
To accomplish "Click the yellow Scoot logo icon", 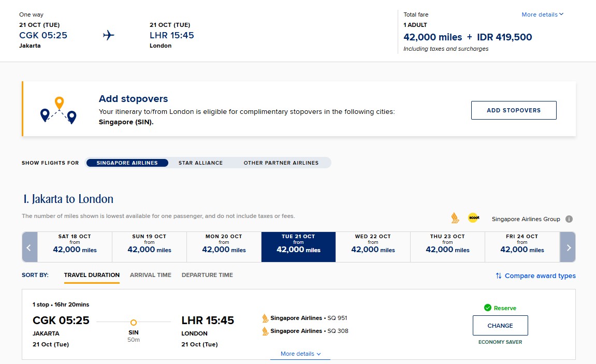I will coord(473,218).
